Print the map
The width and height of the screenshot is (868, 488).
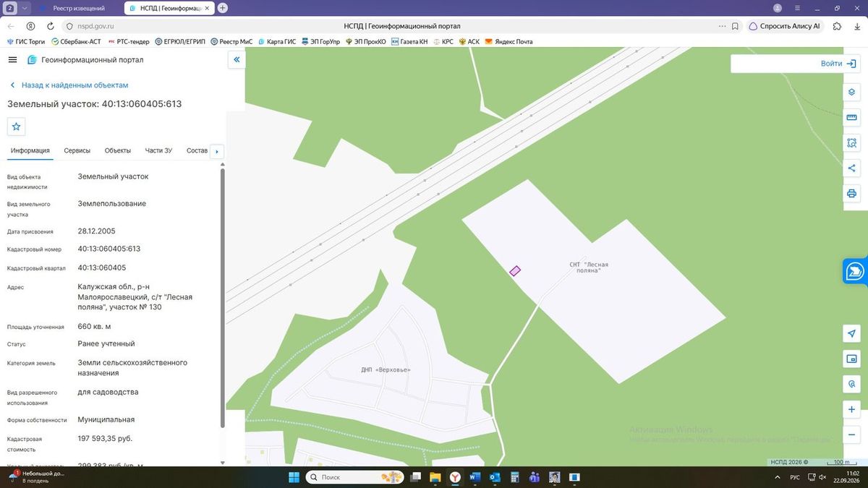[x=851, y=194]
